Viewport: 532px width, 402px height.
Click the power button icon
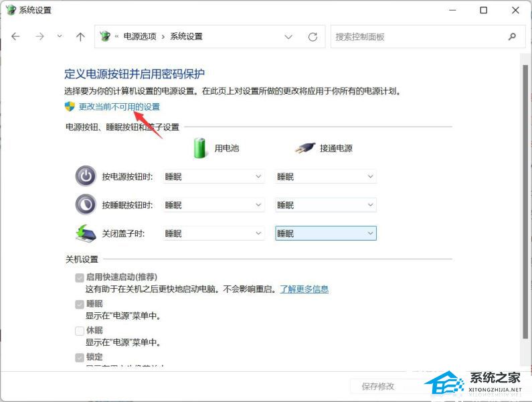click(x=86, y=176)
